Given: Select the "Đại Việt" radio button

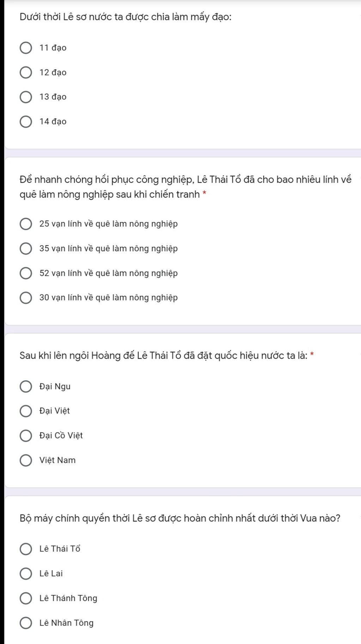Looking at the screenshot, I should [26, 411].
